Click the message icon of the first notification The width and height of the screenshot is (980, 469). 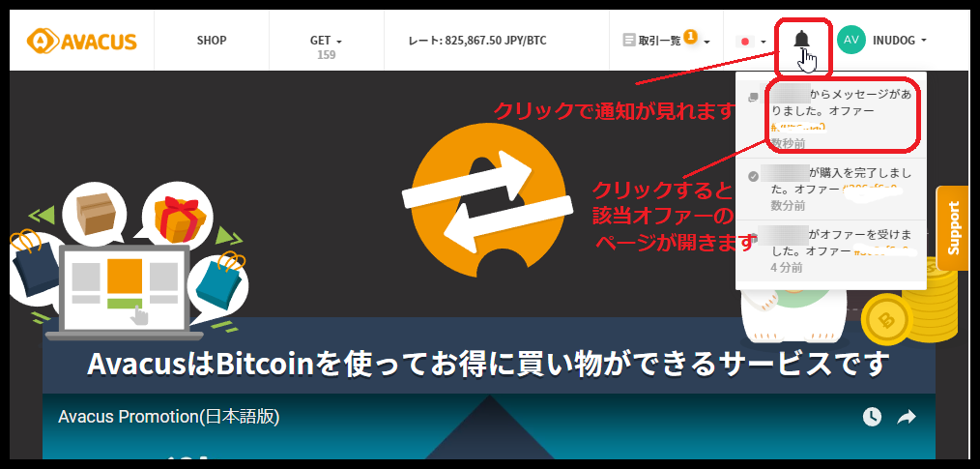tap(754, 98)
